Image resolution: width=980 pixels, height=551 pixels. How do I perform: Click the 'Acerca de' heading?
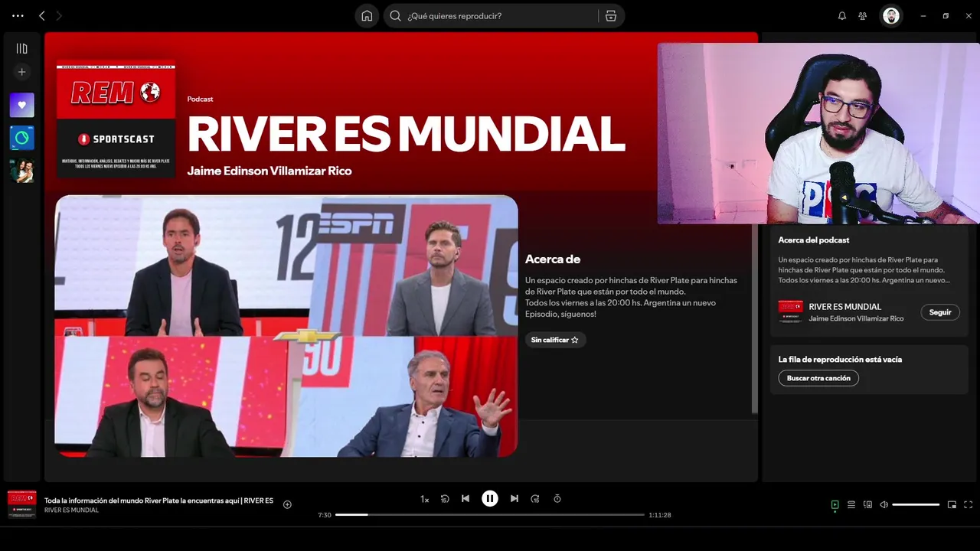coord(553,259)
